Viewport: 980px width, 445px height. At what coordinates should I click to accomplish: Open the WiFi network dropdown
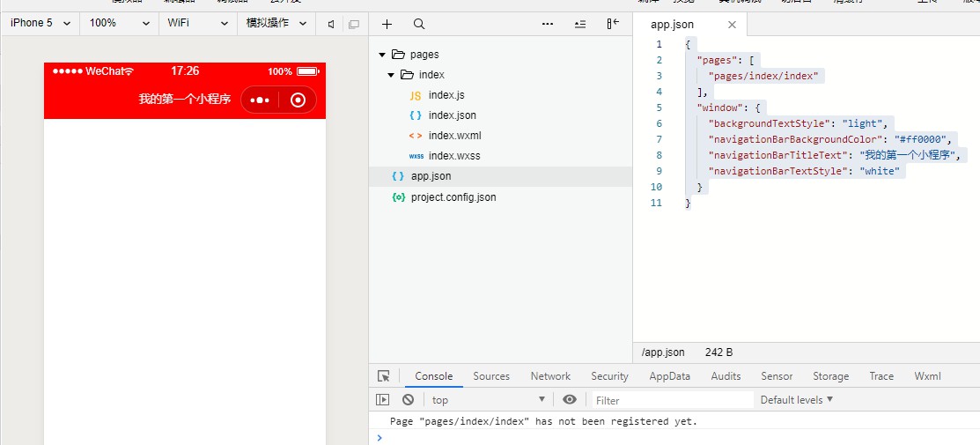(x=197, y=23)
